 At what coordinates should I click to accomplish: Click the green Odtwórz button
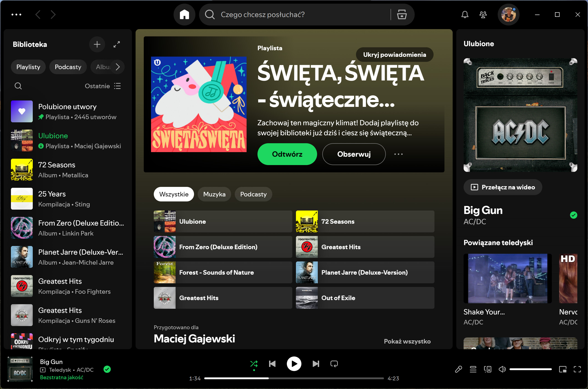coord(287,154)
